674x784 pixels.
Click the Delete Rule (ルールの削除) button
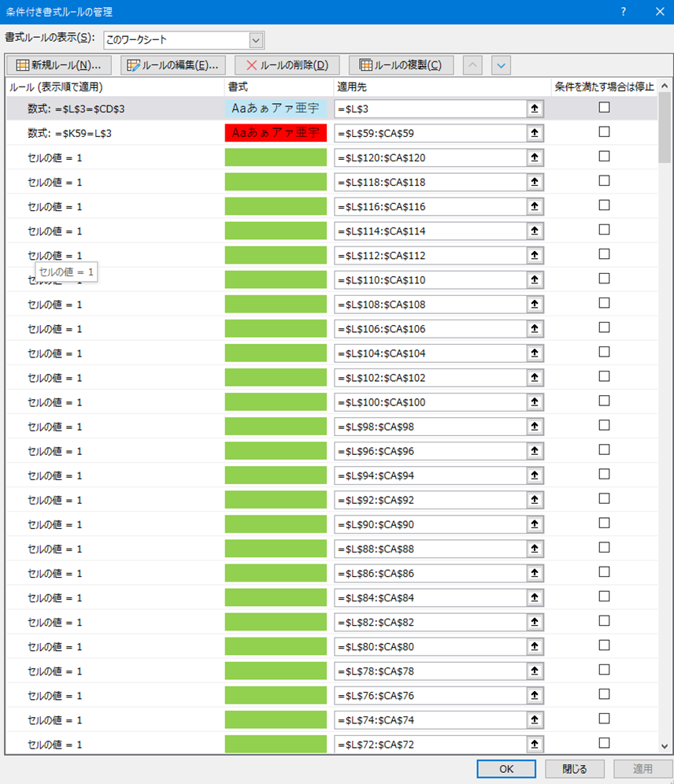[287, 65]
